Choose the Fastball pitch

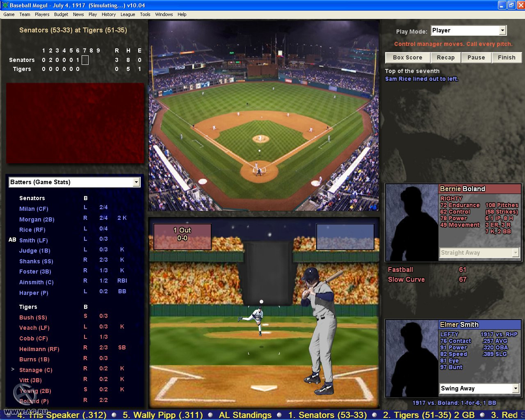(x=401, y=269)
